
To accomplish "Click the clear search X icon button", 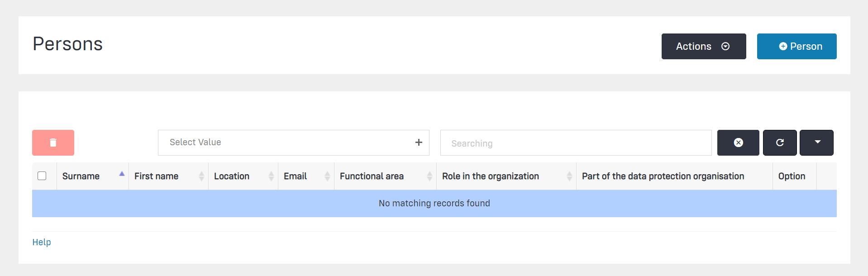I will pos(738,143).
